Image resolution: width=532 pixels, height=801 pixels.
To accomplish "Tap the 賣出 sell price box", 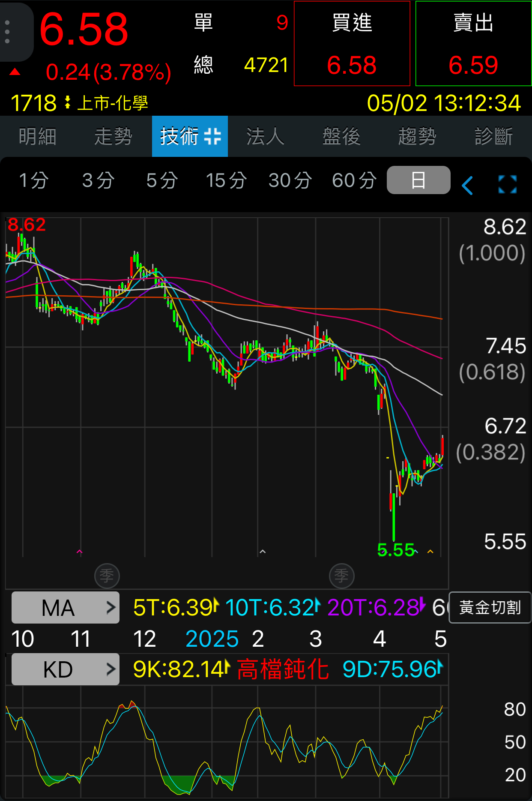I will 473,44.
